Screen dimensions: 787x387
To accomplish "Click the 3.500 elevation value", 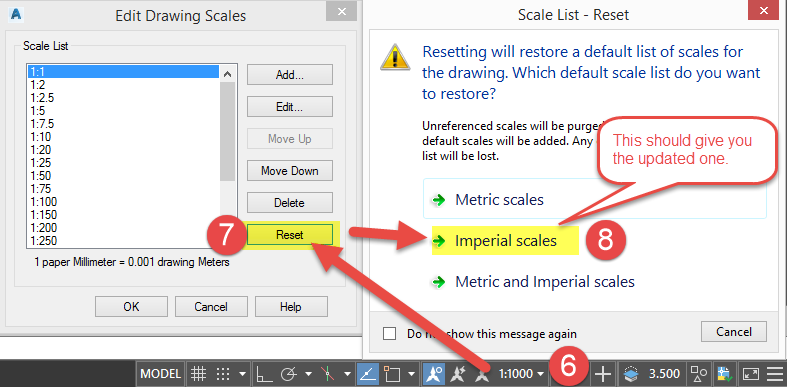I will point(664,373).
